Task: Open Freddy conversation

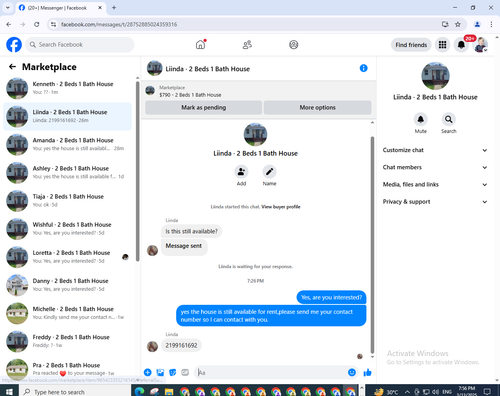Action: (x=68, y=341)
